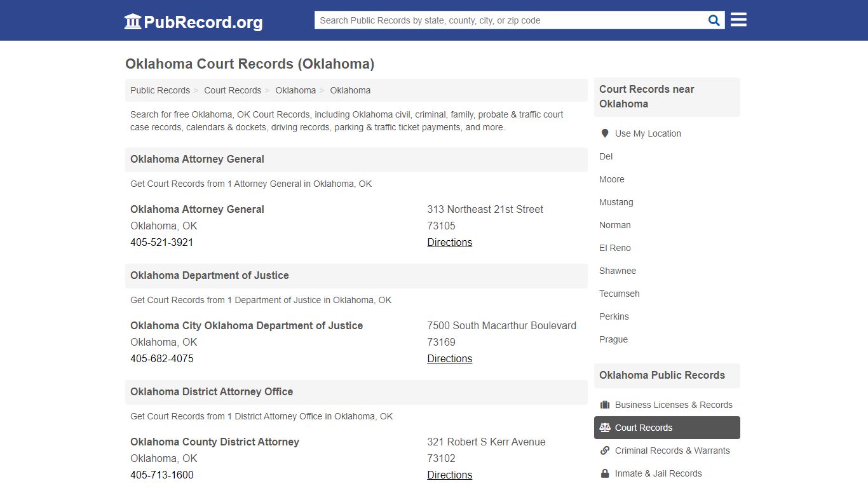Click the address 321 Robert S Kerr Avenue

(486, 442)
